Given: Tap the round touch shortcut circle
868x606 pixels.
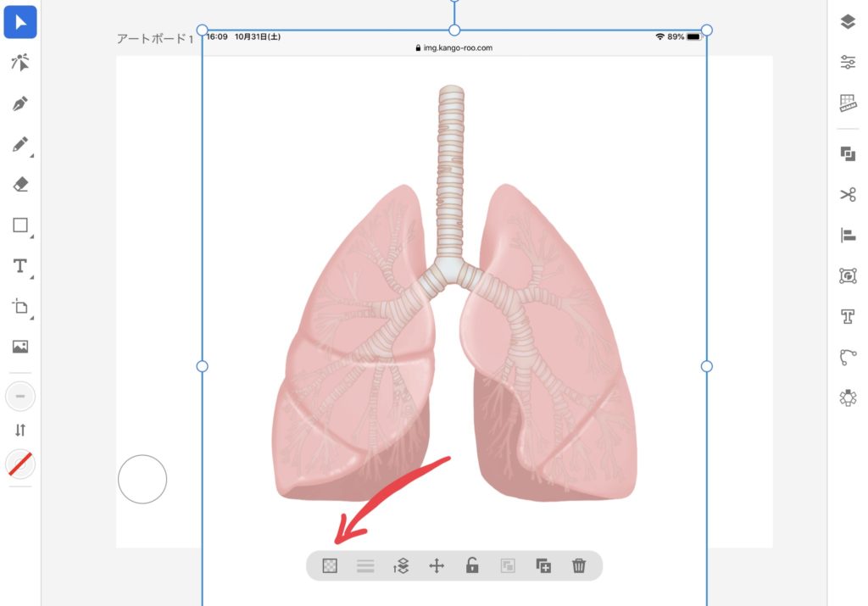Looking at the screenshot, I should pos(142,479).
